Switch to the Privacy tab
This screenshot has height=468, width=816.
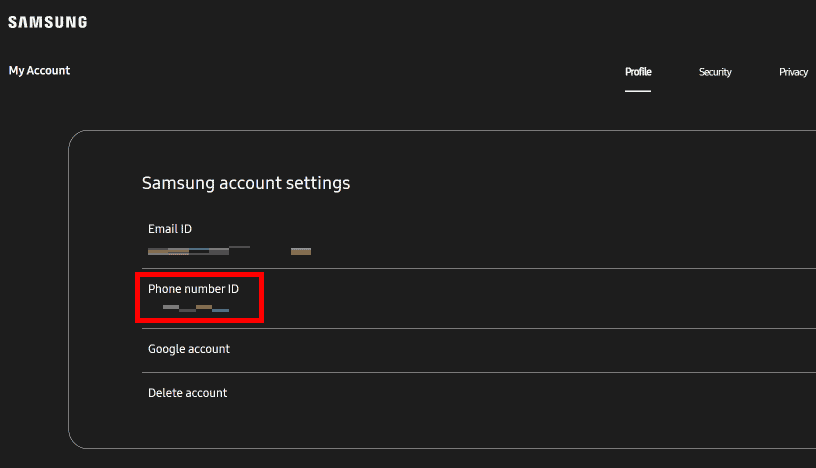point(793,72)
